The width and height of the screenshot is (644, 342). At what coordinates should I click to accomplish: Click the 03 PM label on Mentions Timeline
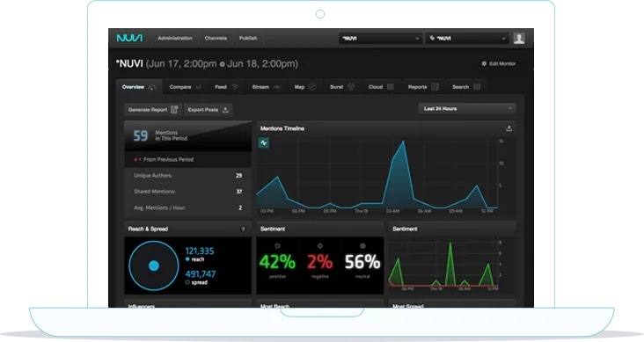[267, 211]
